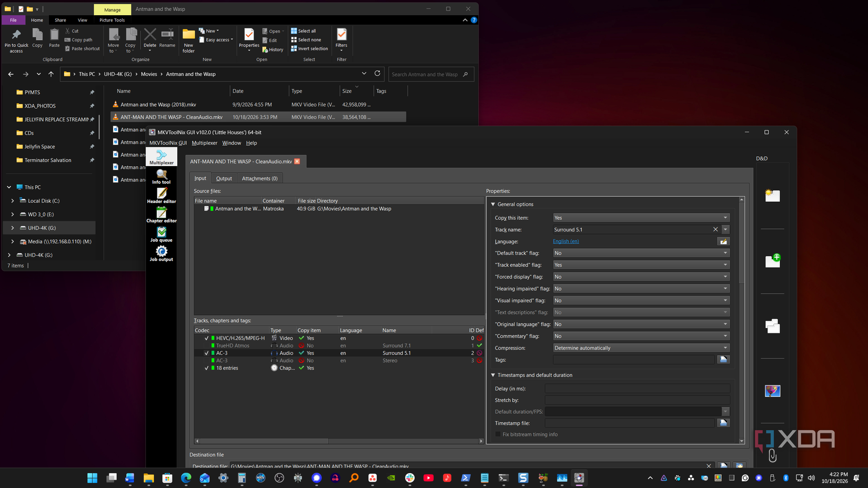Toggle the checkbox of the HEVC/H.265 video track
Screen dimensions: 868x488
pos(207,338)
